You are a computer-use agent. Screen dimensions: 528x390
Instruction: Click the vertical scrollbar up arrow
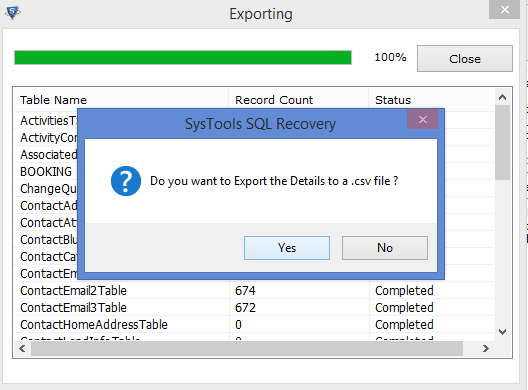(502, 97)
